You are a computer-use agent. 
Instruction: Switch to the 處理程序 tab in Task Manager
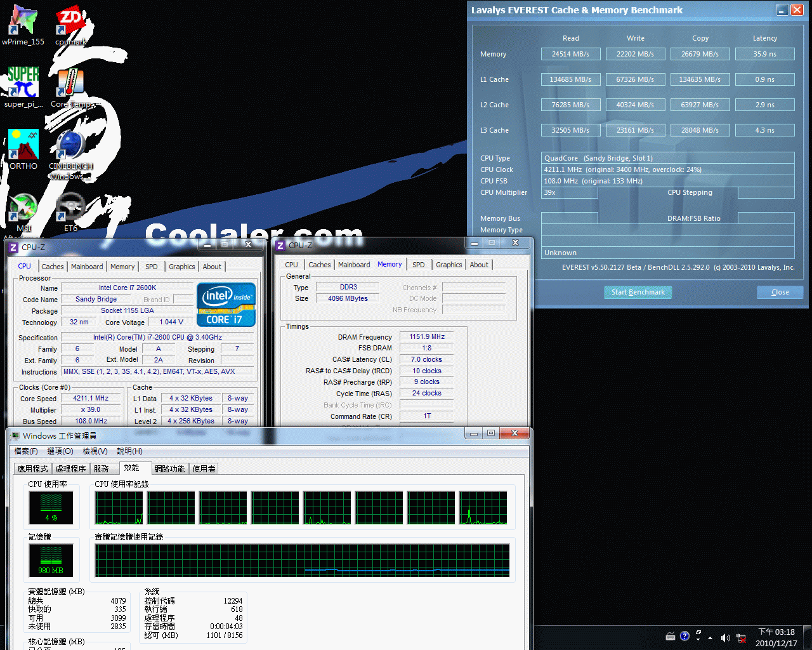pyautogui.click(x=70, y=469)
